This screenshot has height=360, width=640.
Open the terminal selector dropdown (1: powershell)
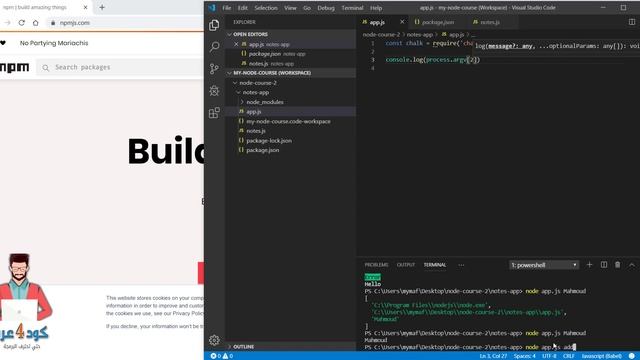tap(543, 265)
